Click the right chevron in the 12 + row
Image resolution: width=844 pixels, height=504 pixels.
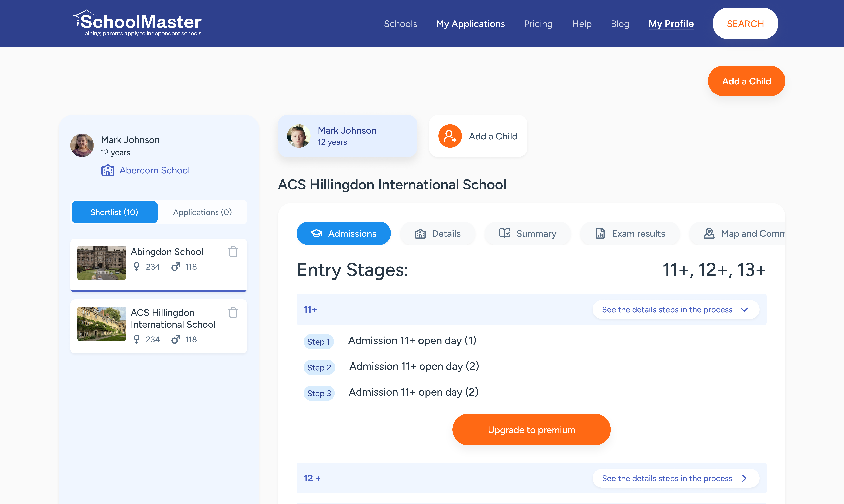tap(745, 478)
